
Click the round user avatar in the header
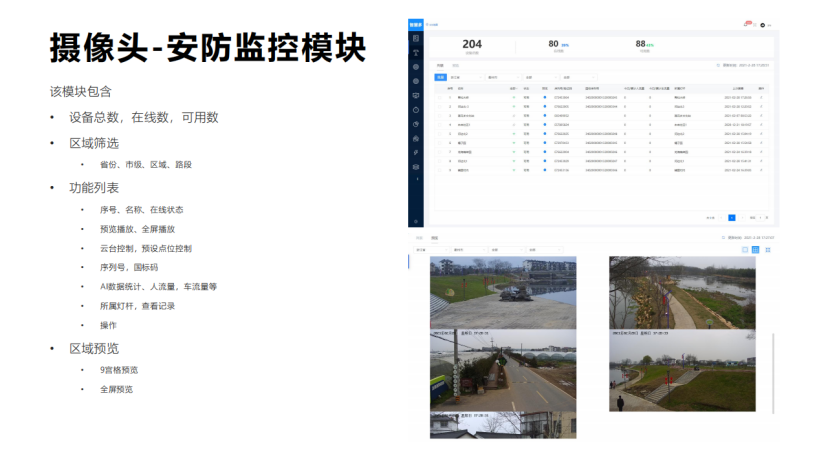[x=763, y=25]
